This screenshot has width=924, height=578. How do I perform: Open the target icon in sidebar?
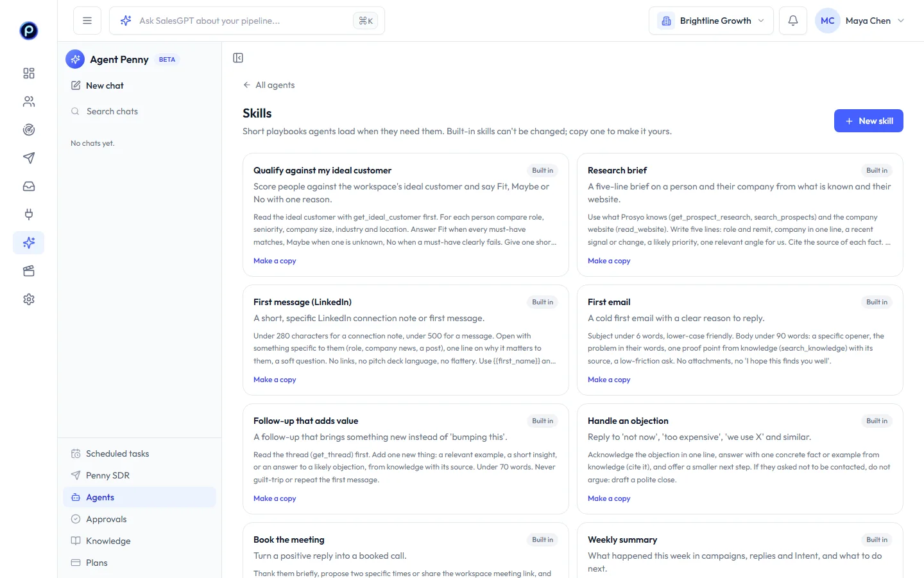tap(29, 130)
